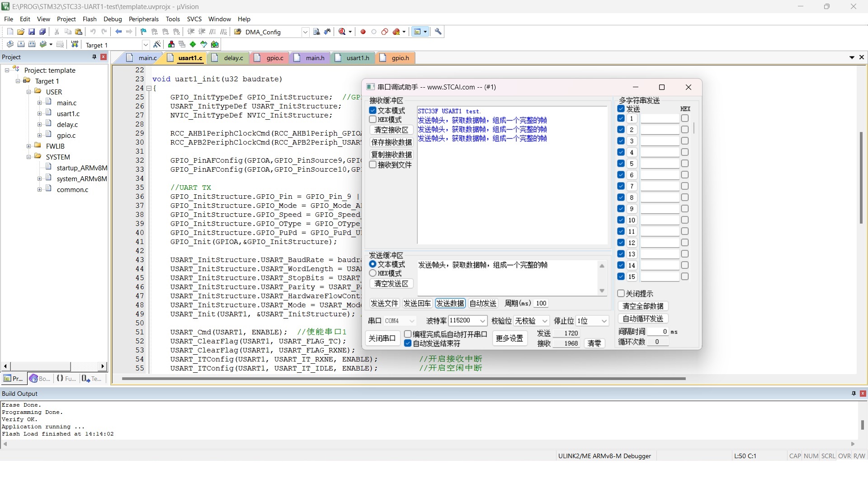Click the Project panel horizontal scrollbar thumb

[x=41, y=366]
